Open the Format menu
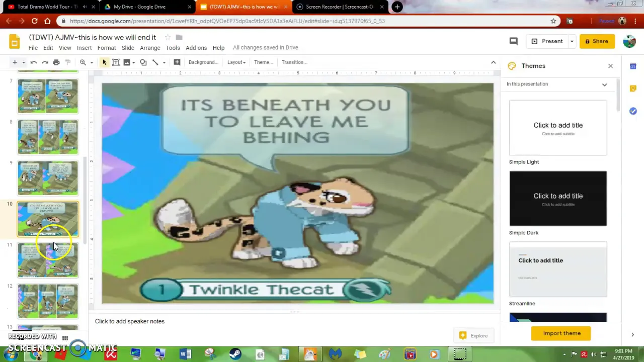The image size is (644, 362). click(x=107, y=48)
